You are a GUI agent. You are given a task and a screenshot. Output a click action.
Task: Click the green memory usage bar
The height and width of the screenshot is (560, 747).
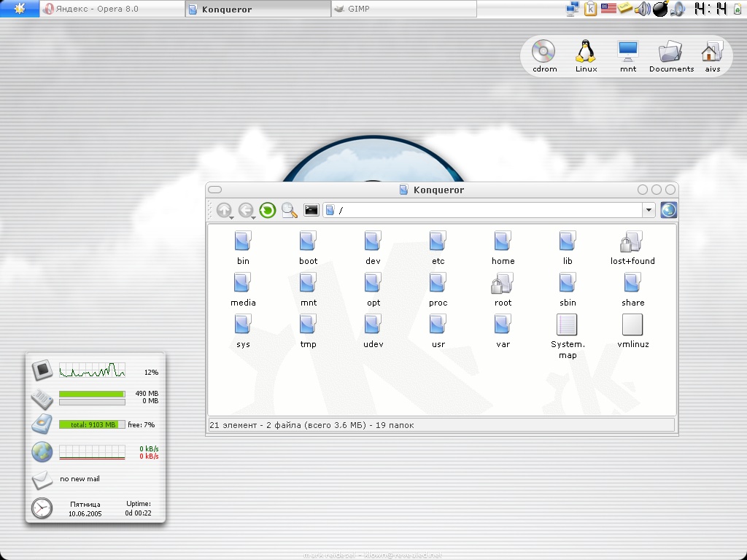pos(92,394)
